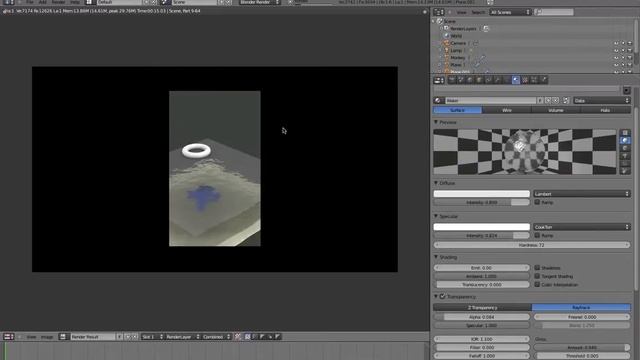The width and height of the screenshot is (640, 360).
Task: Set material preview to monkey
Action: (625, 156)
